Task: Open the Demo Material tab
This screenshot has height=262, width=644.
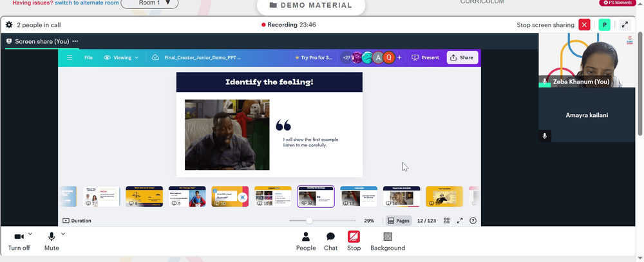Action: pos(311,5)
